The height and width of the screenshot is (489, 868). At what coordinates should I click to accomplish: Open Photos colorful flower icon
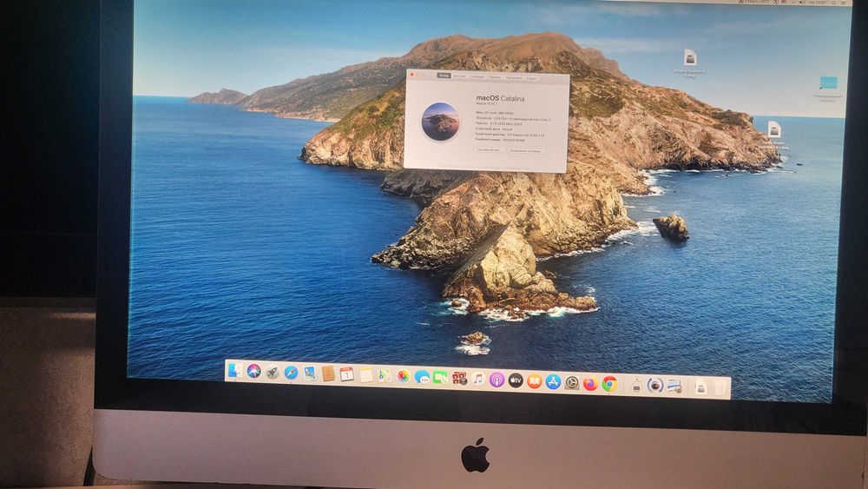tap(403, 376)
